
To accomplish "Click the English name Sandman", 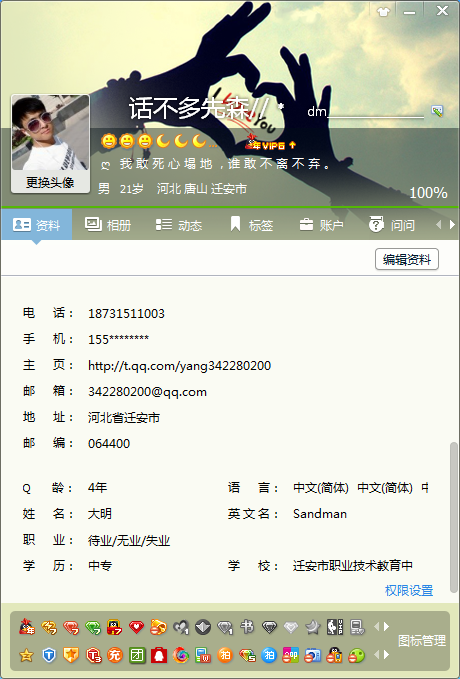I will pyautogui.click(x=320, y=514).
